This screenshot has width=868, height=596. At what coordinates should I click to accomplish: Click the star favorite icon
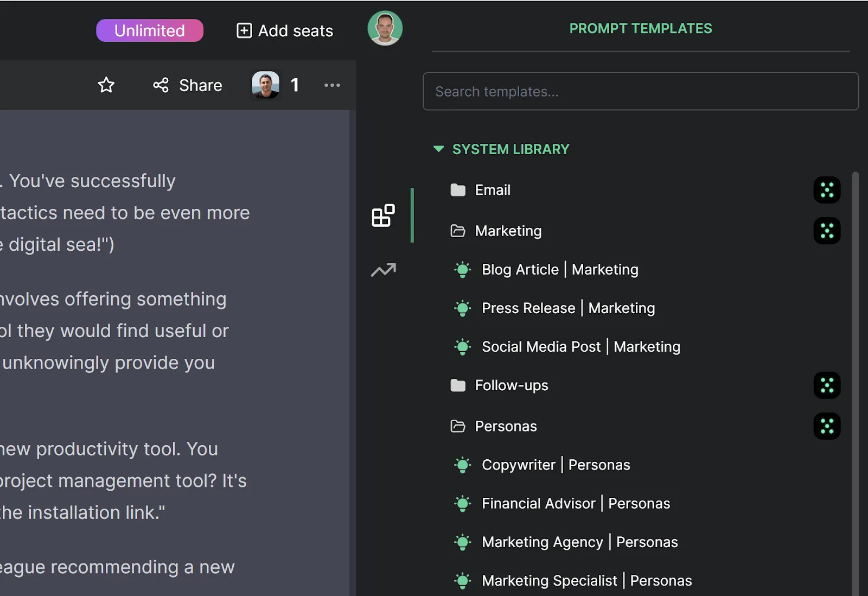106,85
